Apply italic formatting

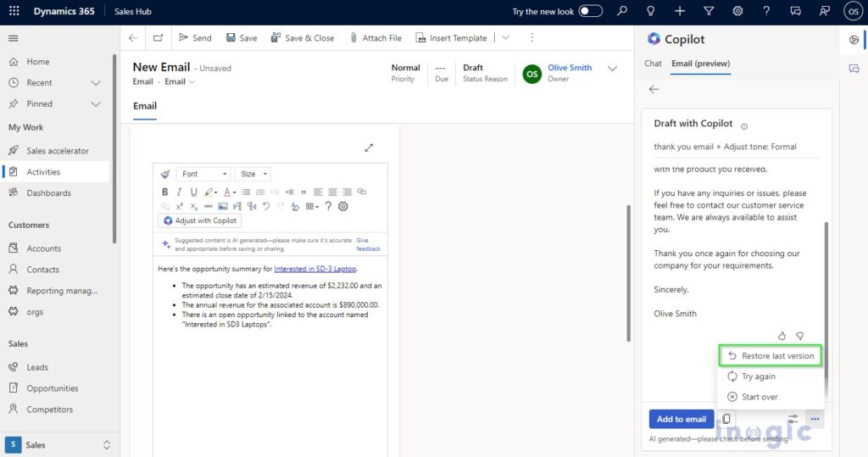179,192
